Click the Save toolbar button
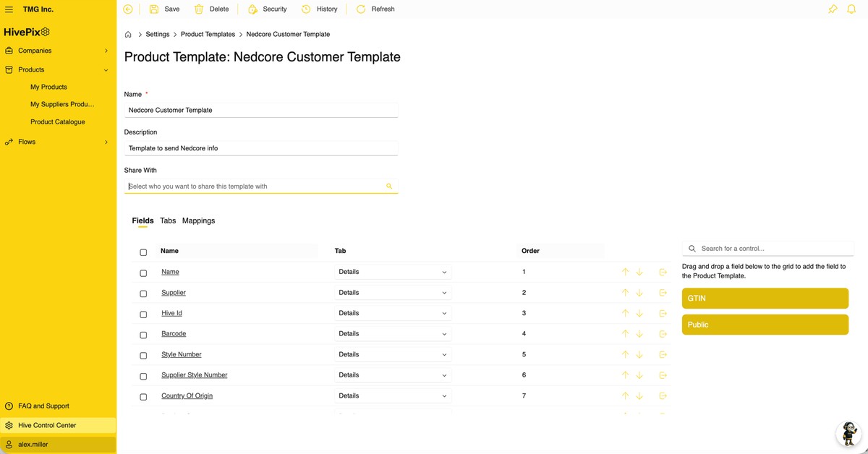Screen dimensions: 868x454 tap(164, 9)
